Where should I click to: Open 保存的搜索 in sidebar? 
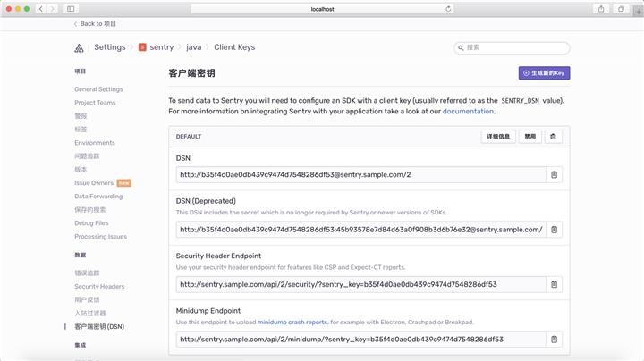[x=90, y=210]
